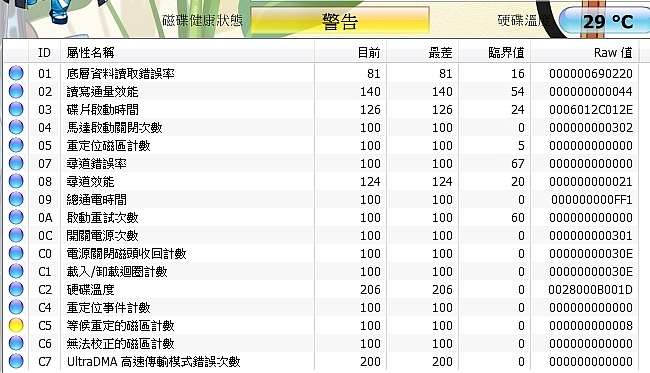The image size is (650, 373).
Task: Click the blue status icon for row 0A
Action: (16, 218)
